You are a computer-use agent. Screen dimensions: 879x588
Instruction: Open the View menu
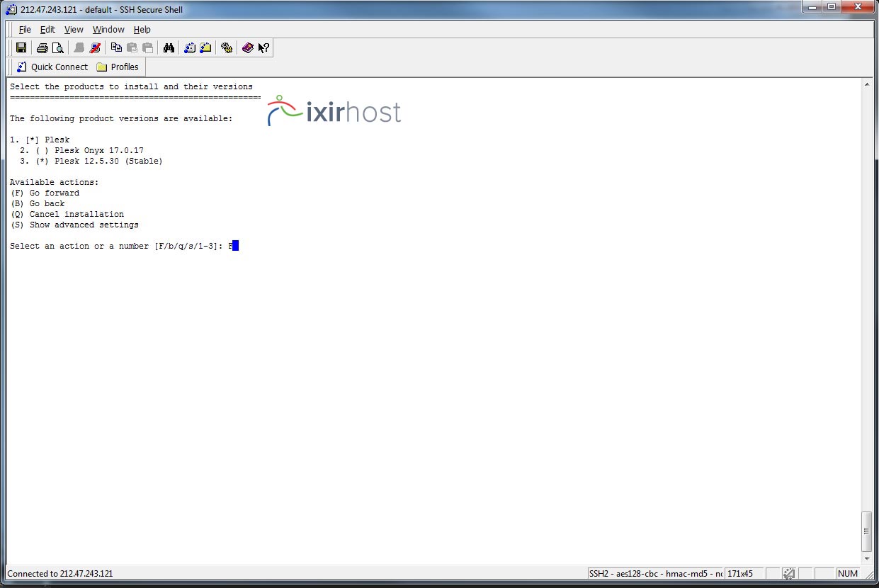[x=74, y=30]
